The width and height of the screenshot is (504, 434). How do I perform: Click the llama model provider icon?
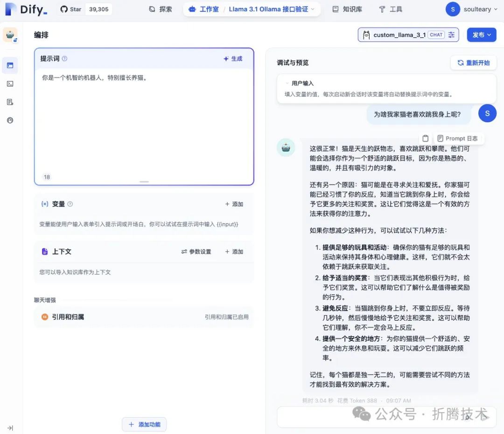366,34
